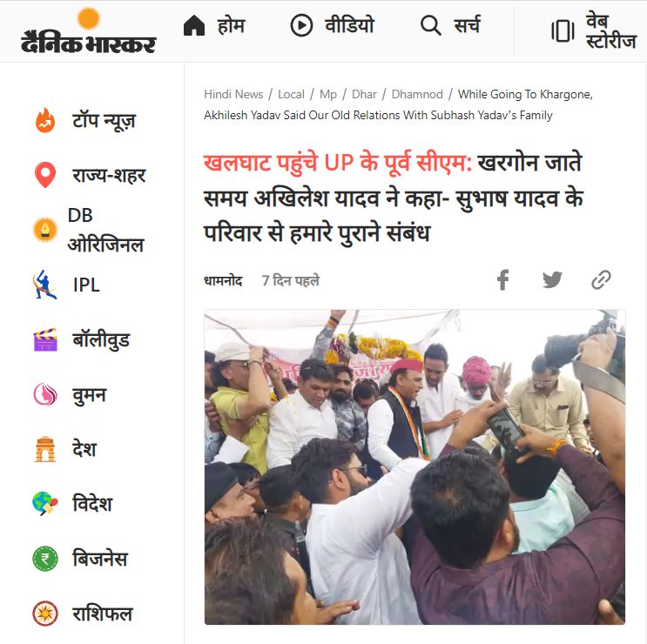This screenshot has width=647, height=644.
Task: Open बिजनेस rupee section
Action: click(45, 559)
